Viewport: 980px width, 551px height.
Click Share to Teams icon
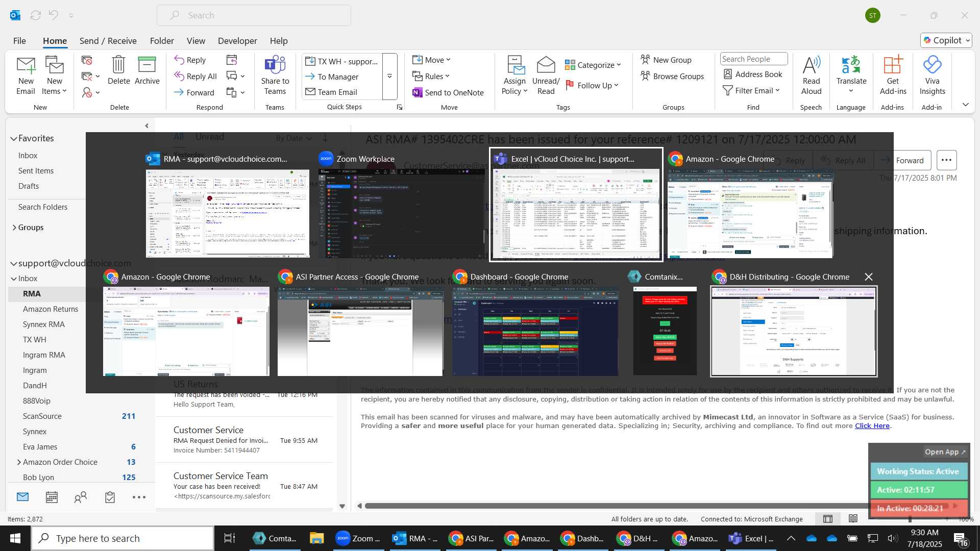coord(275,76)
